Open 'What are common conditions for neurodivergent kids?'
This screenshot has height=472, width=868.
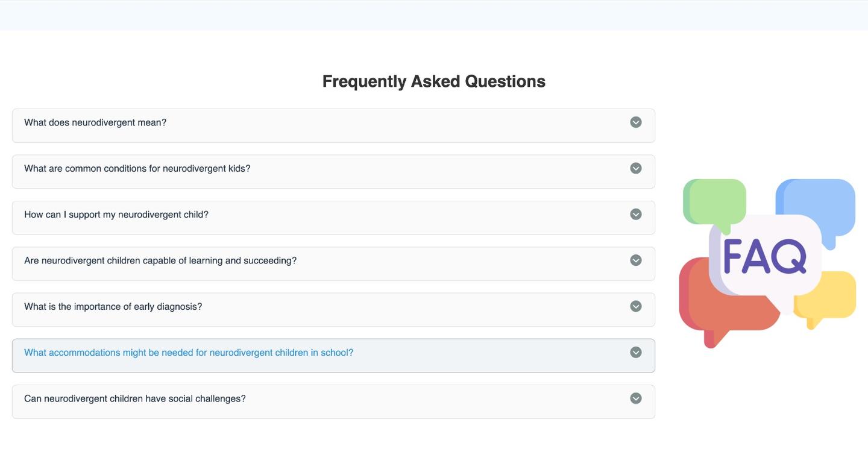[x=137, y=169]
